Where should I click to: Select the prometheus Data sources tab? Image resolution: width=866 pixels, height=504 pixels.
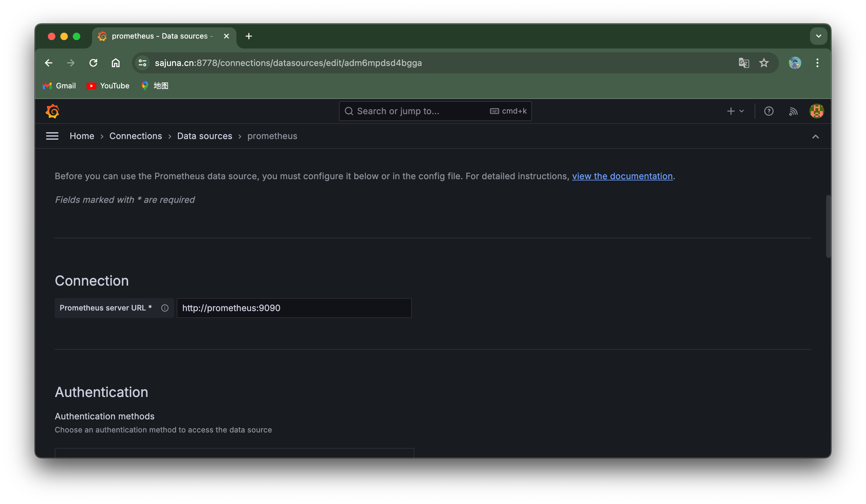[164, 36]
